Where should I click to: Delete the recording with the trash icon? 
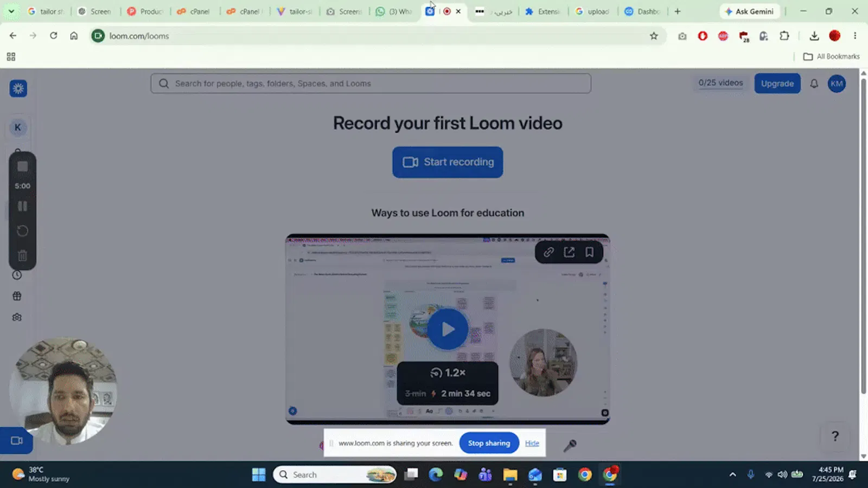click(22, 255)
